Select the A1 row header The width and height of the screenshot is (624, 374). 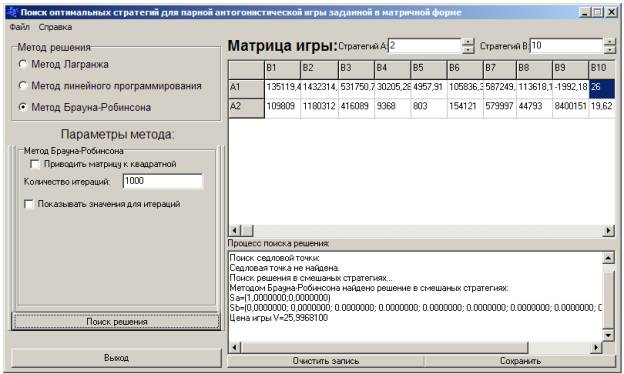246,88
